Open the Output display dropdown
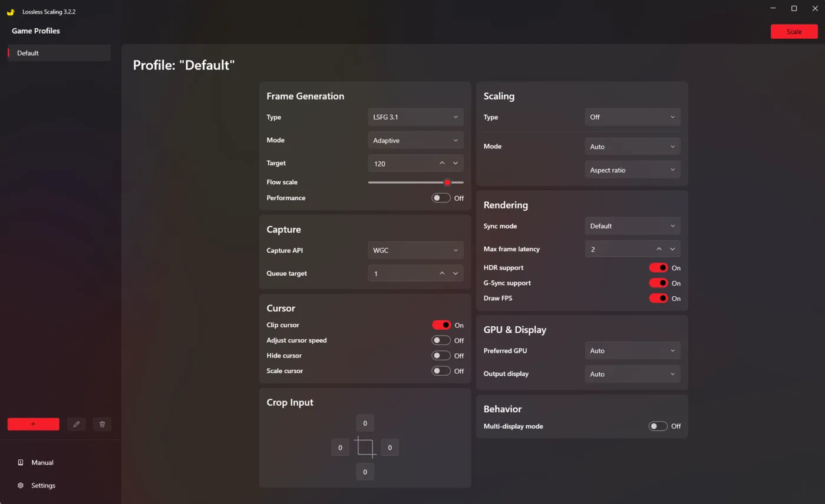 pos(632,374)
